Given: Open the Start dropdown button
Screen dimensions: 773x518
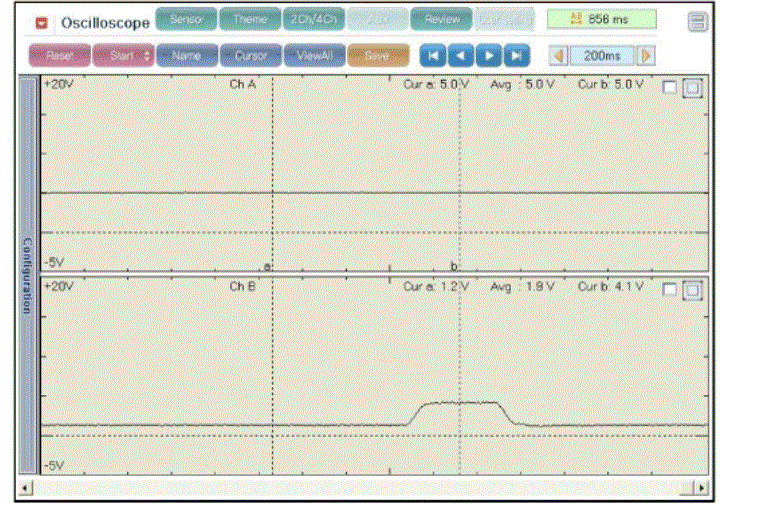Looking at the screenshot, I should click(123, 56).
